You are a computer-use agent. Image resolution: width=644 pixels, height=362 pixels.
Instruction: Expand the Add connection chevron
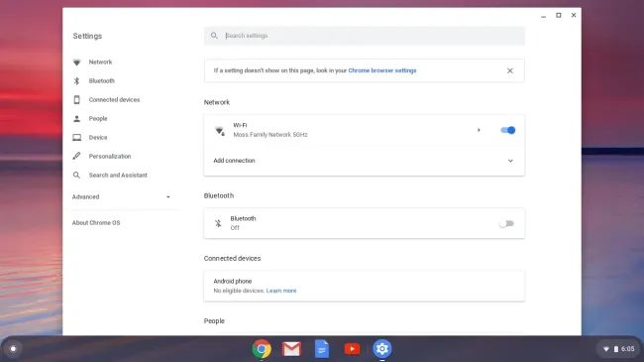(510, 161)
